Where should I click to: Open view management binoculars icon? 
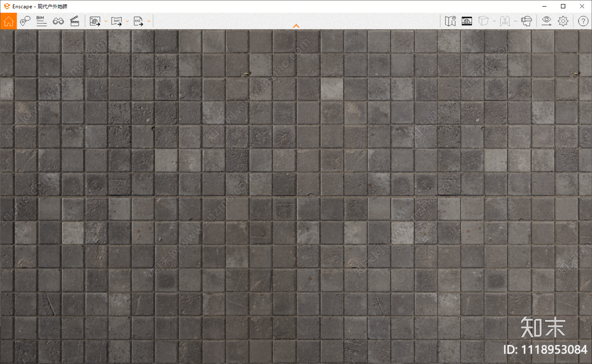(x=58, y=21)
